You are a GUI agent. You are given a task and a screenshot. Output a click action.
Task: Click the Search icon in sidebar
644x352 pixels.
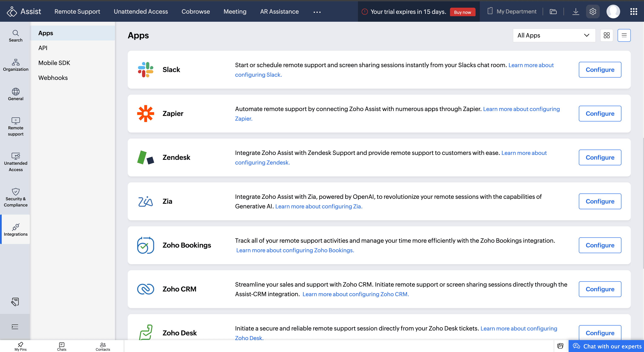pyautogui.click(x=16, y=36)
